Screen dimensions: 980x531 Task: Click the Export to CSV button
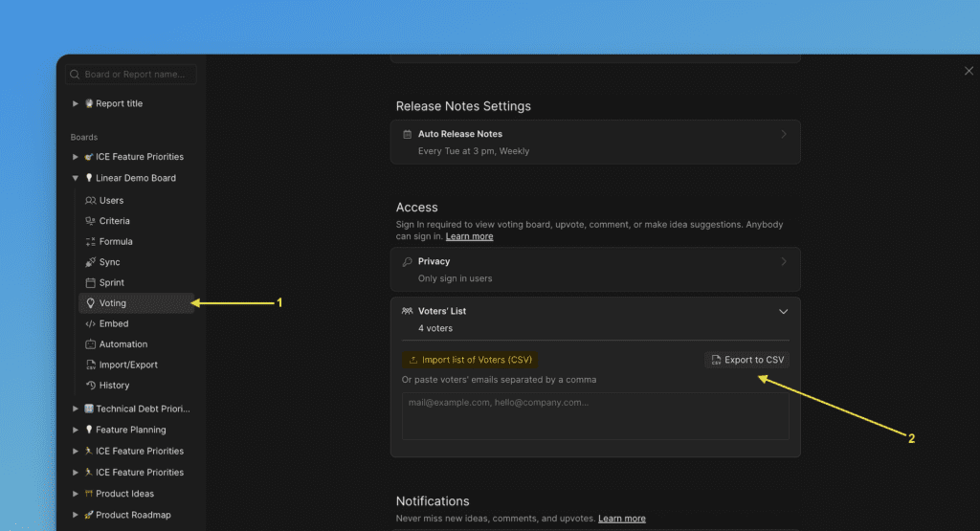pyautogui.click(x=746, y=360)
